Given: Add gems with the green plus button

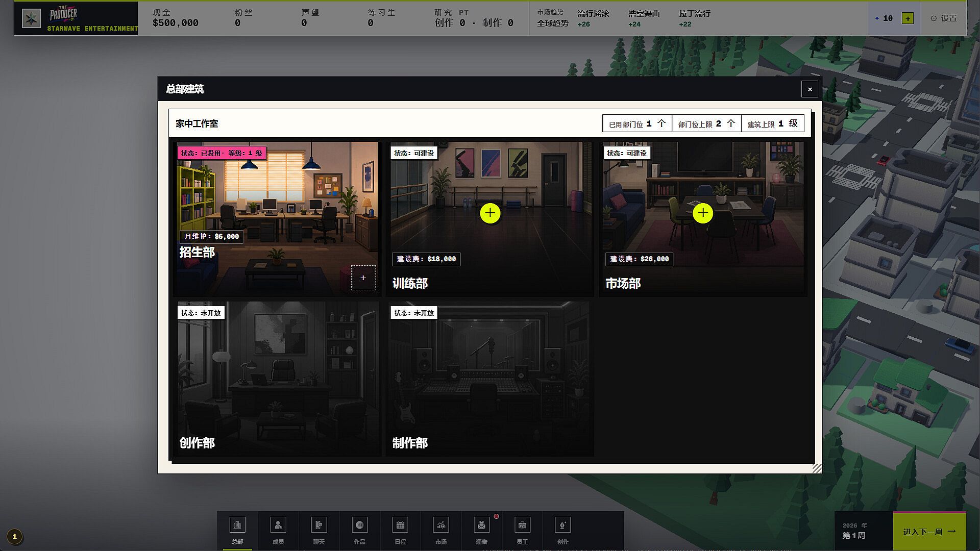Looking at the screenshot, I should (x=908, y=18).
